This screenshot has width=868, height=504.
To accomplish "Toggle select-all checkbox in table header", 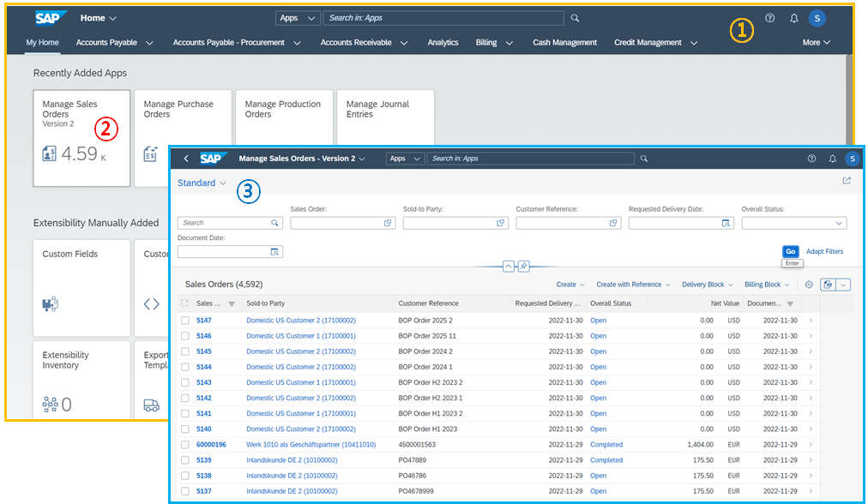I will 185,303.
